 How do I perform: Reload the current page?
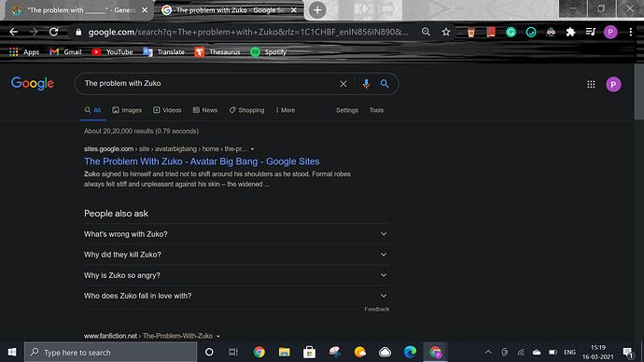(x=54, y=32)
